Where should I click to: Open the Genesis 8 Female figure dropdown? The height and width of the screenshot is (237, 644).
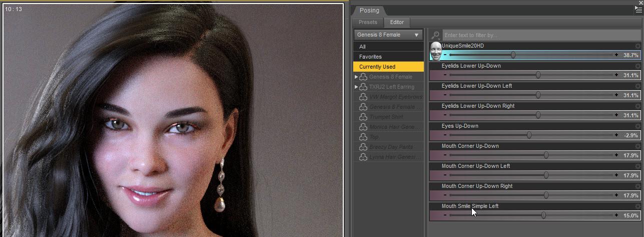388,35
